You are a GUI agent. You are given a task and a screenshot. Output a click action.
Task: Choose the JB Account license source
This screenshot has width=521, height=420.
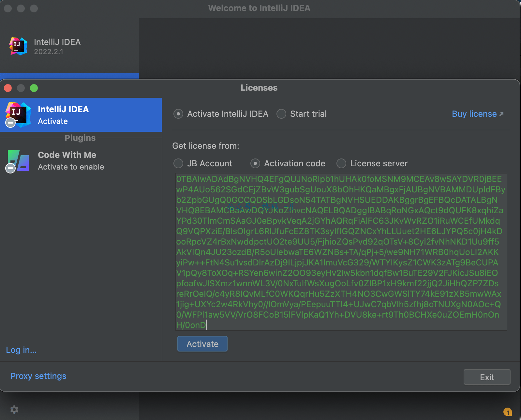pyautogui.click(x=178, y=163)
